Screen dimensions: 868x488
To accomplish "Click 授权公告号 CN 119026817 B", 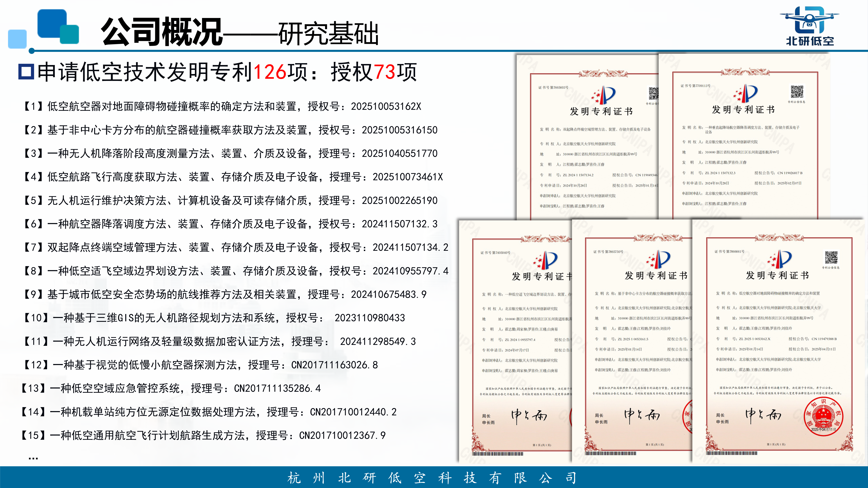I will pos(778,173).
